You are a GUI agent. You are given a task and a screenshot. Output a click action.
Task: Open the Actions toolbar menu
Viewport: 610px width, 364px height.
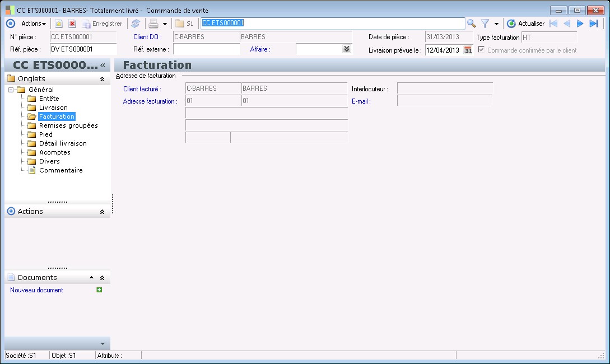(x=34, y=24)
